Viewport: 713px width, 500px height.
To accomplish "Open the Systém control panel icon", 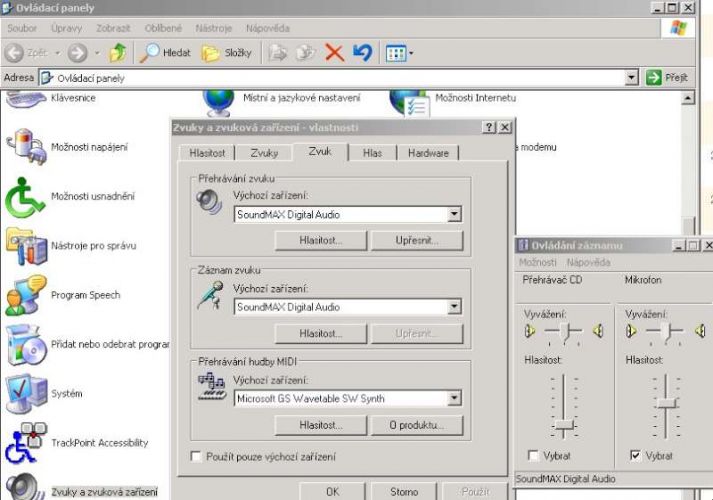I will pyautogui.click(x=26, y=394).
